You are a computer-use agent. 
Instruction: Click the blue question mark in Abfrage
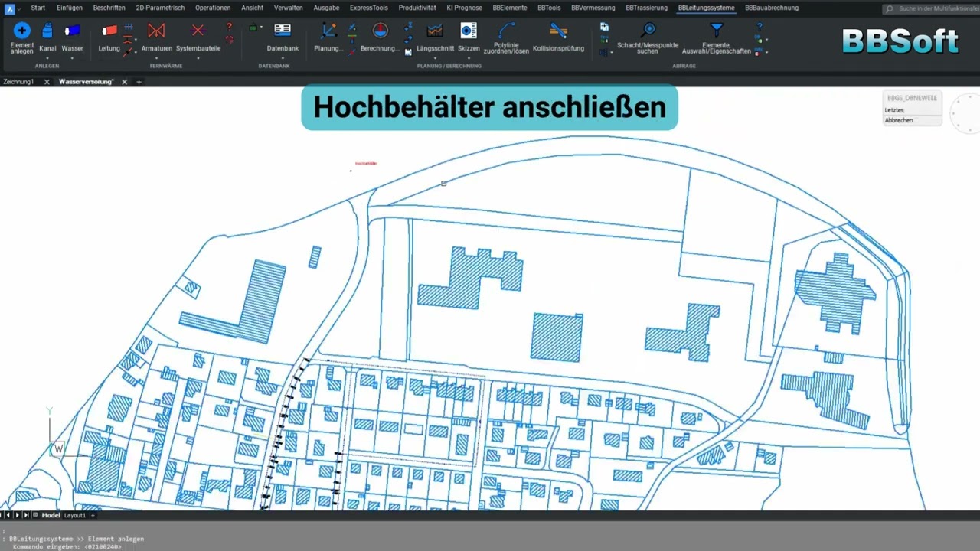point(759,27)
